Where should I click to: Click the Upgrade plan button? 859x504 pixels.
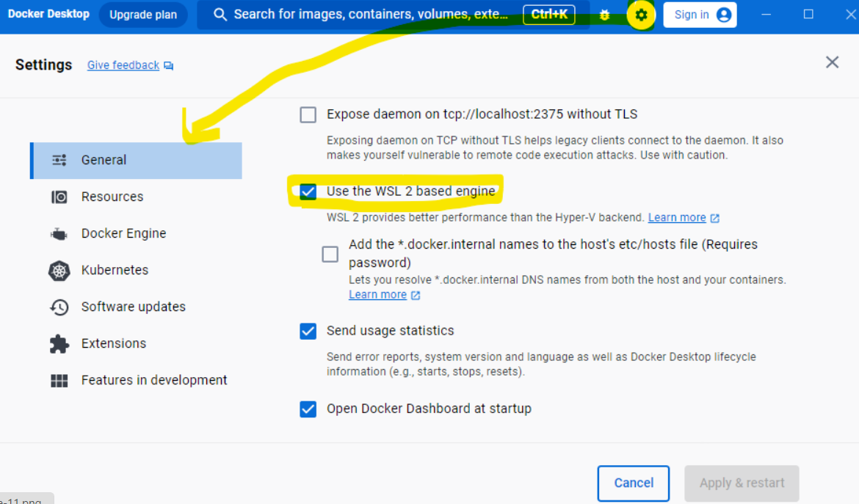point(143,15)
